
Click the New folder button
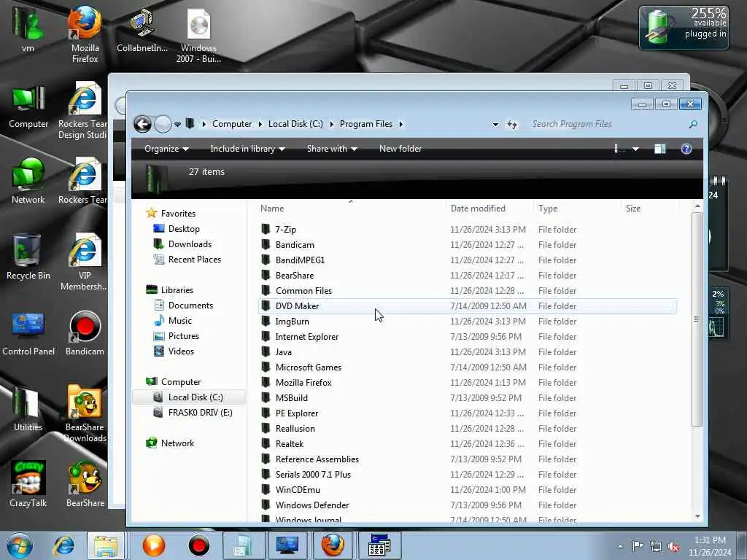pos(400,149)
